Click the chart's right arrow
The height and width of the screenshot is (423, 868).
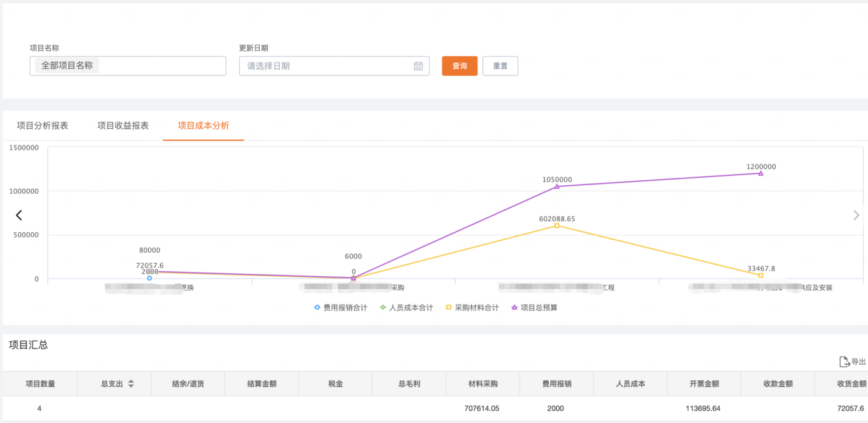point(856,215)
